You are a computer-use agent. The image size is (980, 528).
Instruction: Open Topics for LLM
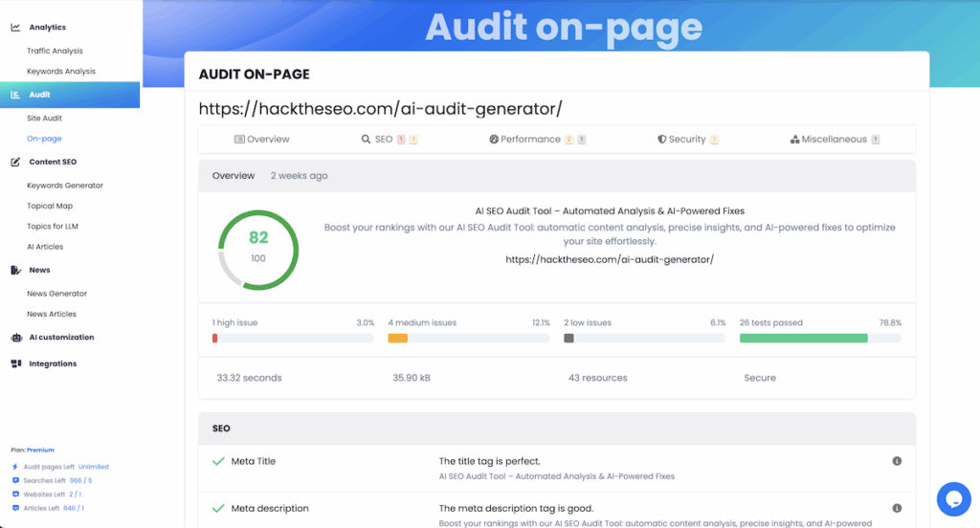tap(53, 226)
